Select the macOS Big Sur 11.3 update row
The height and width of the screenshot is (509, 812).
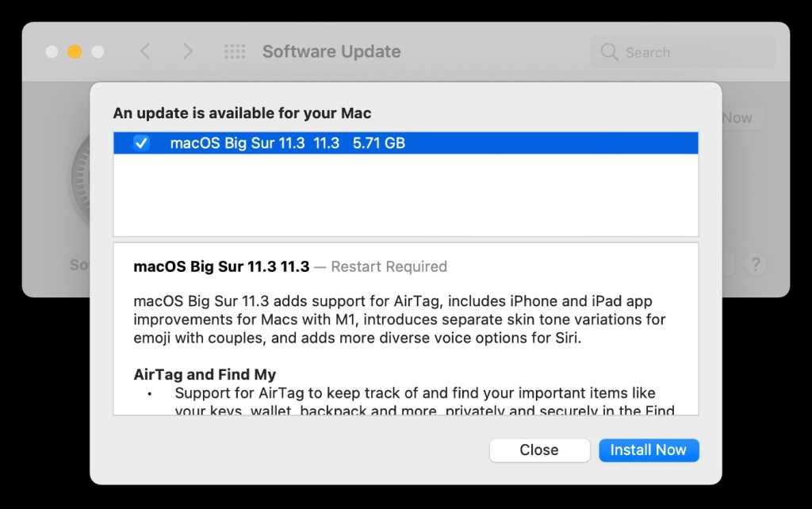[405, 143]
